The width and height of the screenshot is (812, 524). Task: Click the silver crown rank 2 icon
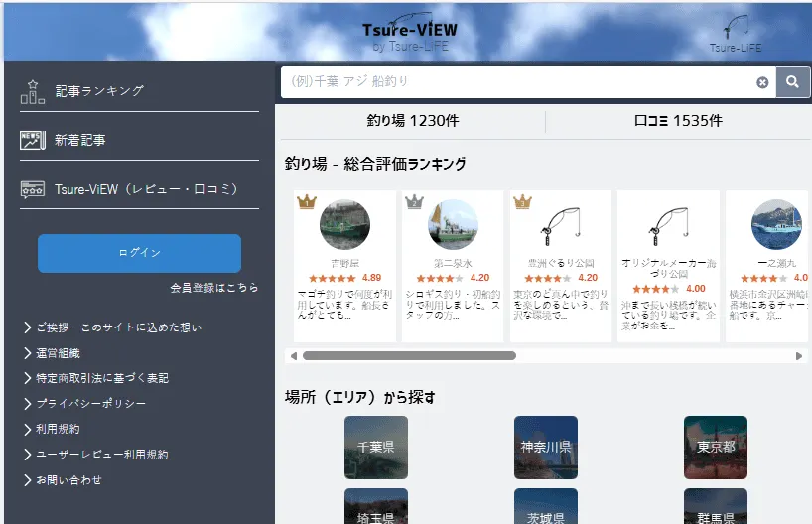[x=414, y=200]
